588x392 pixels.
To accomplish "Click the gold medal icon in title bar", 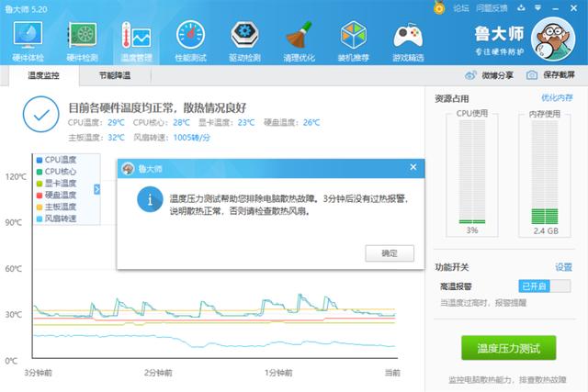I will [439, 7].
